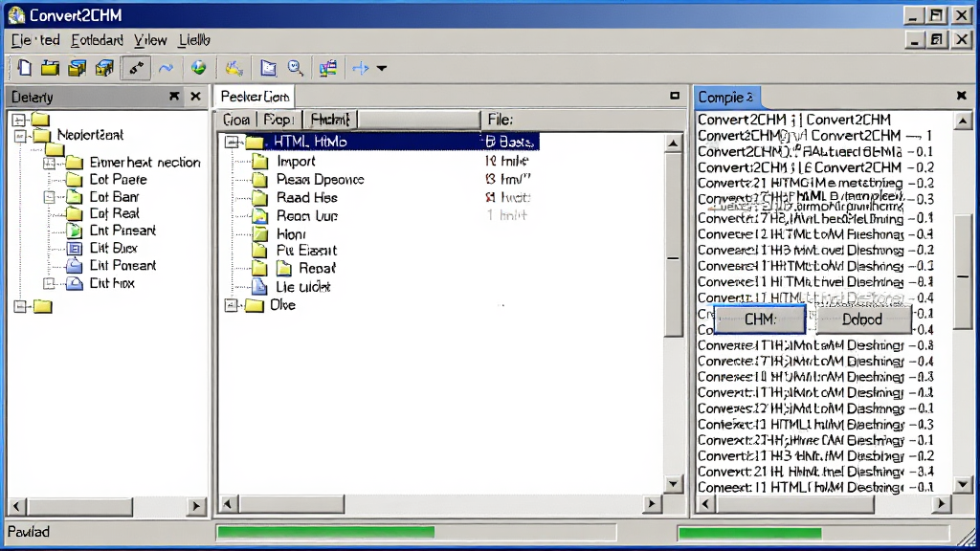Click the center tree vertical scroll down arrow
The width and height of the screenshot is (980, 551).
(673, 483)
